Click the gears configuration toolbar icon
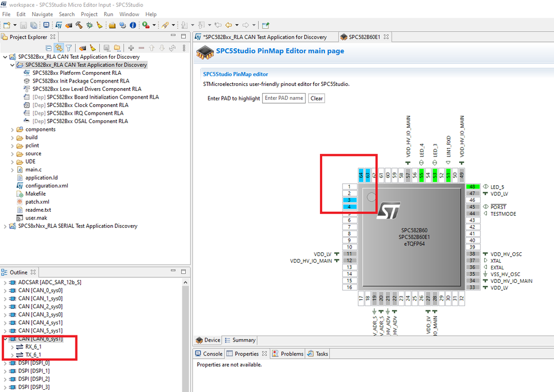554x392 pixels. click(x=123, y=25)
